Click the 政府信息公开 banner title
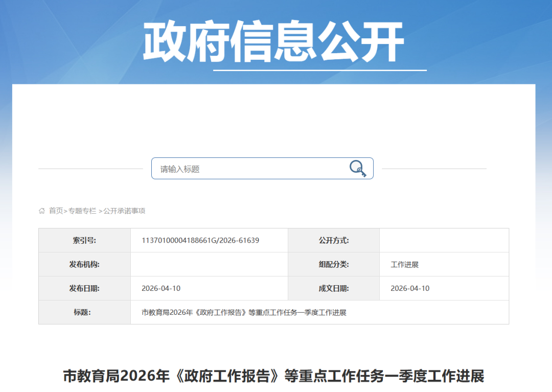 (273, 41)
